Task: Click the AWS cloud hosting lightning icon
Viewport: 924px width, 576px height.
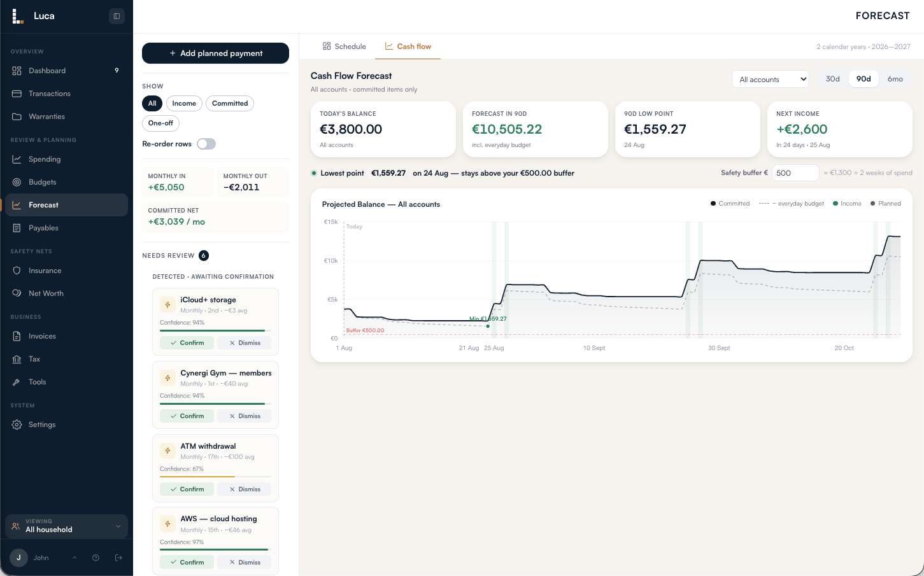Action: (x=167, y=524)
